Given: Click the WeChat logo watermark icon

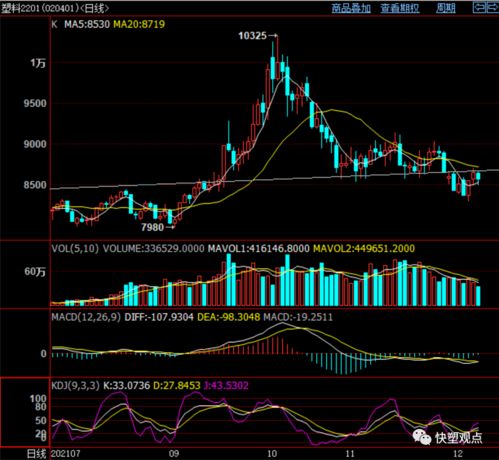Looking at the screenshot, I should tap(421, 437).
